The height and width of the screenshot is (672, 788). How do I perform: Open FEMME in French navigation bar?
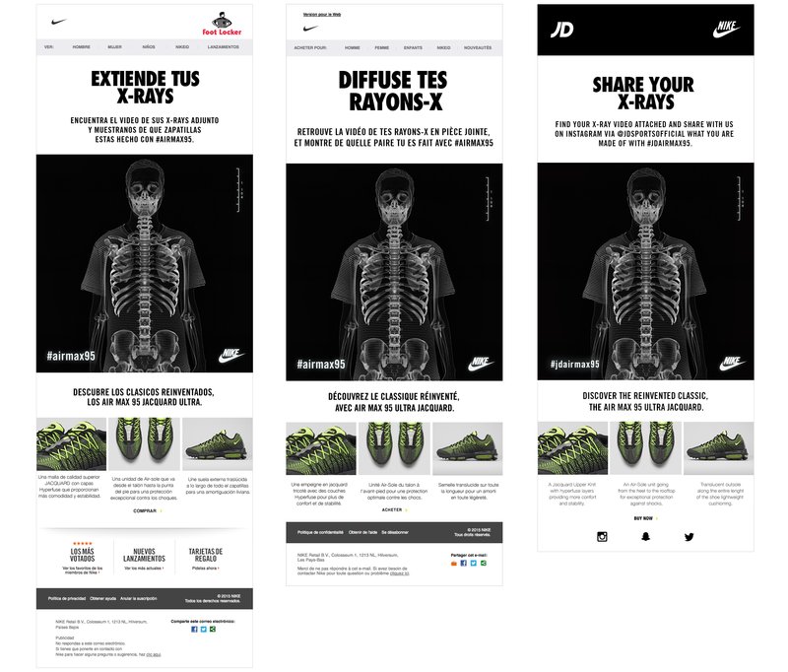[381, 47]
